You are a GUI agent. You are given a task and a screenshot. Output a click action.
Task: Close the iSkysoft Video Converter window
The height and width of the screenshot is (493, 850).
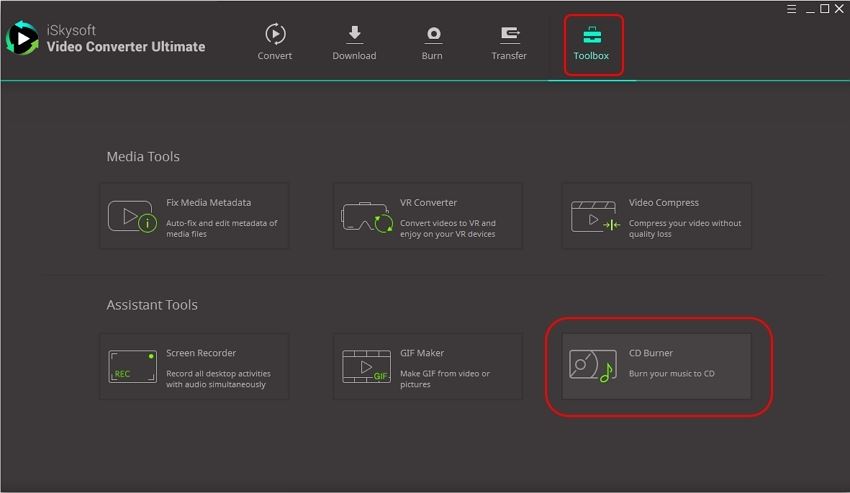[840, 9]
